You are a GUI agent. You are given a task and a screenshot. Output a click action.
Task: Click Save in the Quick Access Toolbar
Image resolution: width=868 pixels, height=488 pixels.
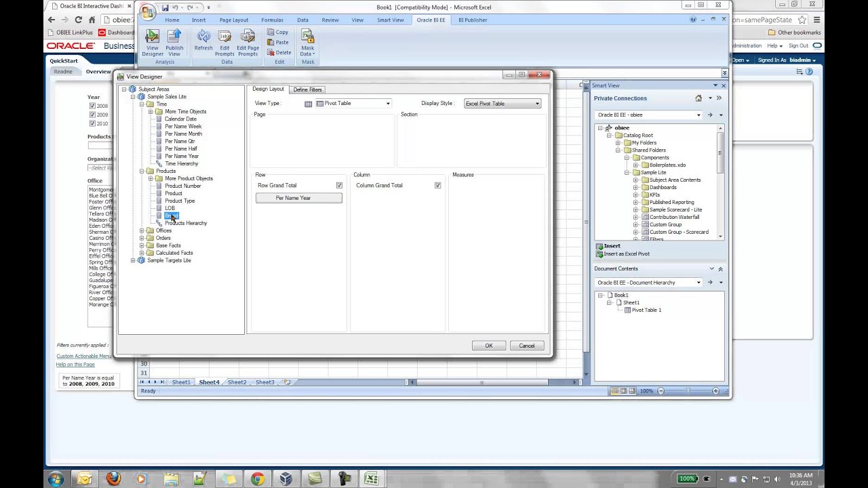165,7
